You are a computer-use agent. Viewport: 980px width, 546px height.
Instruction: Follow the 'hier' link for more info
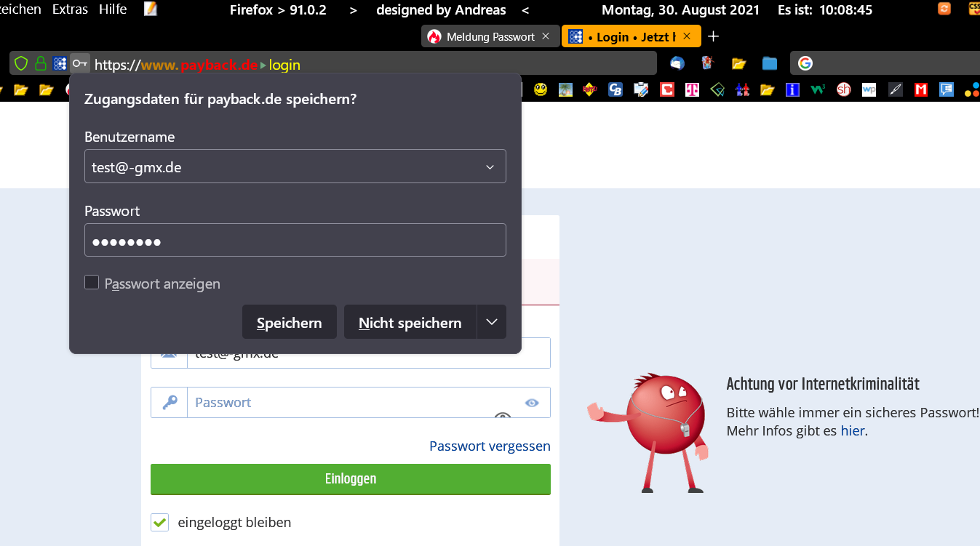tap(852, 430)
